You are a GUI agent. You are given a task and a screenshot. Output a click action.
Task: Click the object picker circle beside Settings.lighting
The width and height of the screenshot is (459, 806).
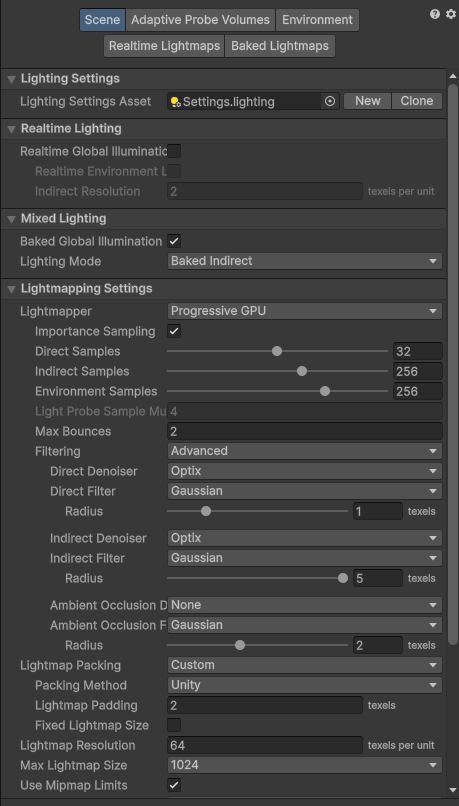pos(330,101)
